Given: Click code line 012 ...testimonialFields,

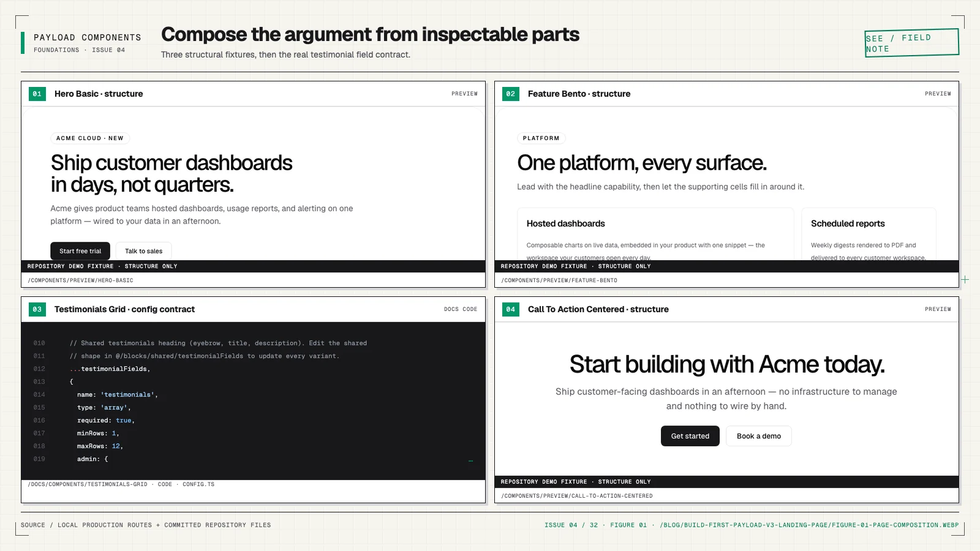Looking at the screenshot, I should click(110, 369).
